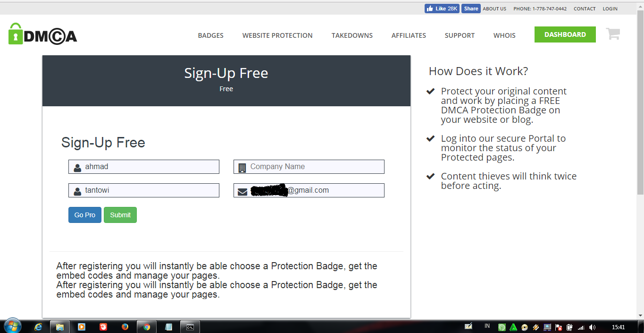Open Action Center flag tray icon
The height and width of the screenshot is (333, 644).
pyautogui.click(x=559, y=327)
